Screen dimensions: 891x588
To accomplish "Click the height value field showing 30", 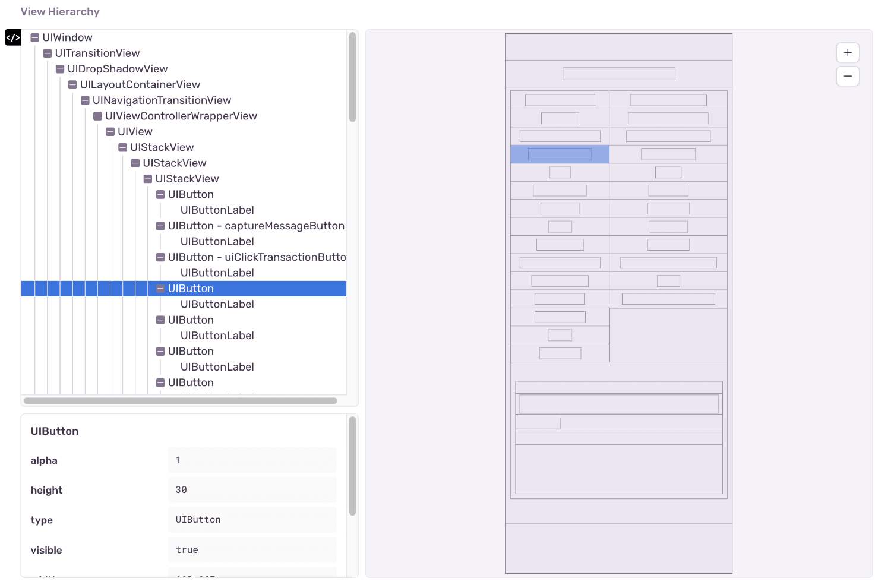I will pyautogui.click(x=252, y=489).
